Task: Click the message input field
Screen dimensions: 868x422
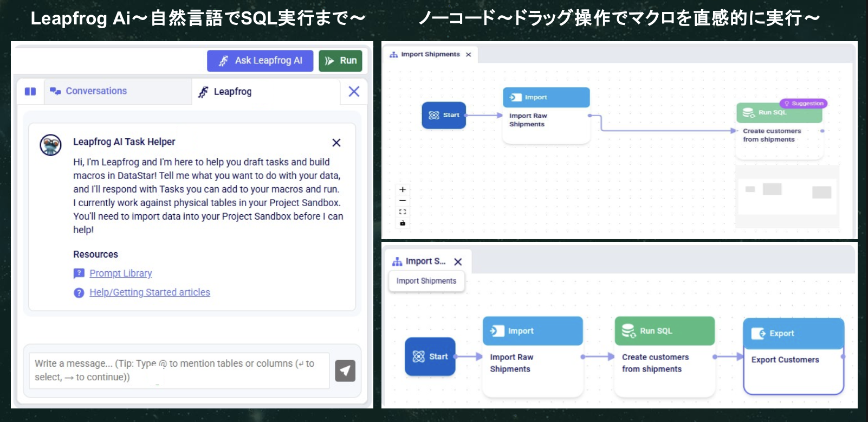Action: click(179, 370)
